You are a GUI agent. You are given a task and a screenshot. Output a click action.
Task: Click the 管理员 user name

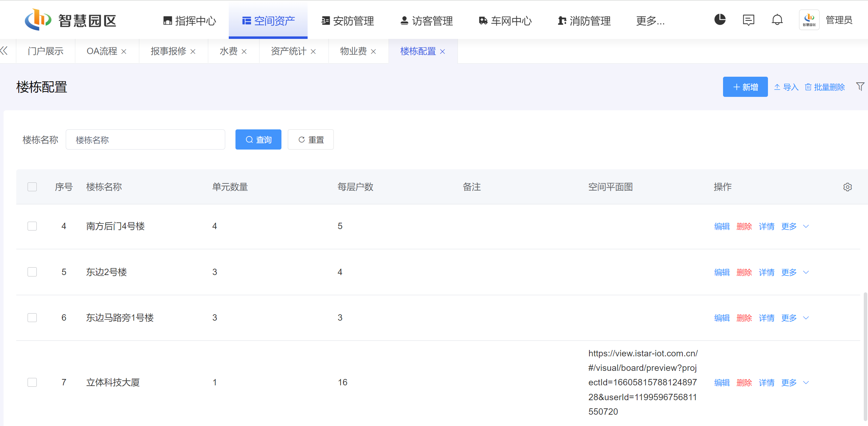point(839,20)
